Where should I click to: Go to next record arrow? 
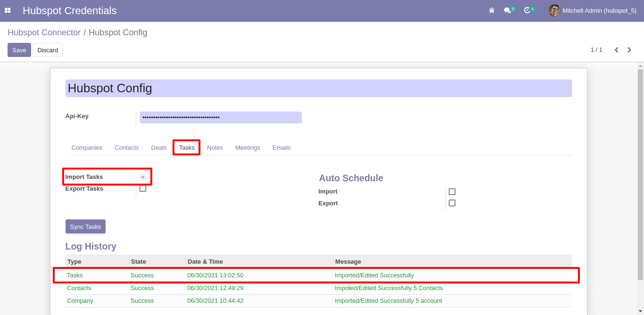629,50
